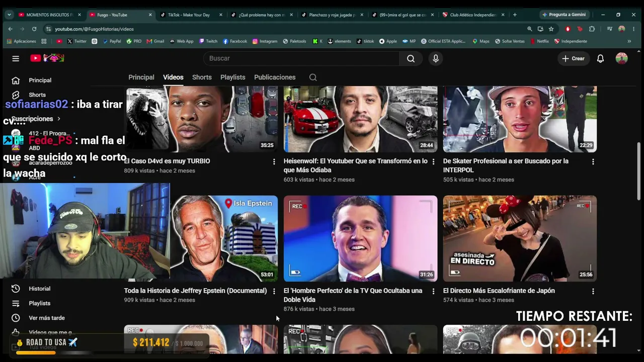The width and height of the screenshot is (644, 362).
Task: Select the channel Videos tab
Action: (x=173, y=77)
